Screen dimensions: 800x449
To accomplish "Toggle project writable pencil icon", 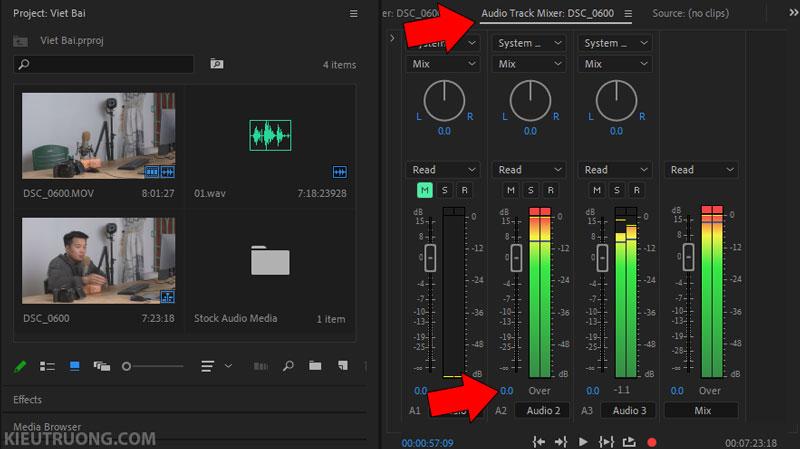I will click(x=20, y=366).
